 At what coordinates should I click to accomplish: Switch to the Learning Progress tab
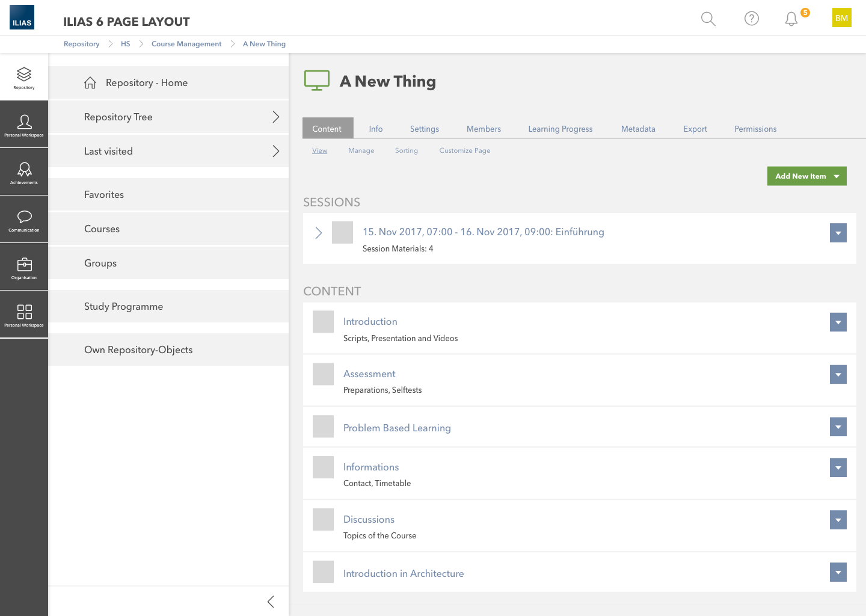pos(560,129)
